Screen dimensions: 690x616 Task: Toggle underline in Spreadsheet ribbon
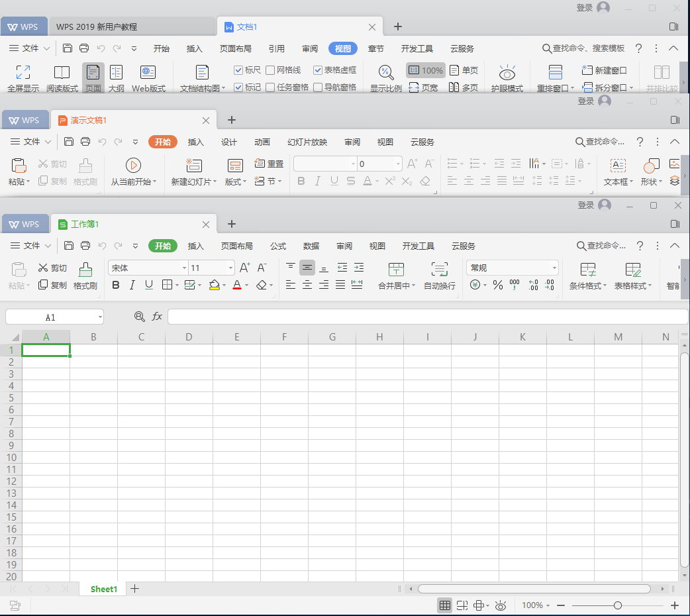click(x=149, y=285)
